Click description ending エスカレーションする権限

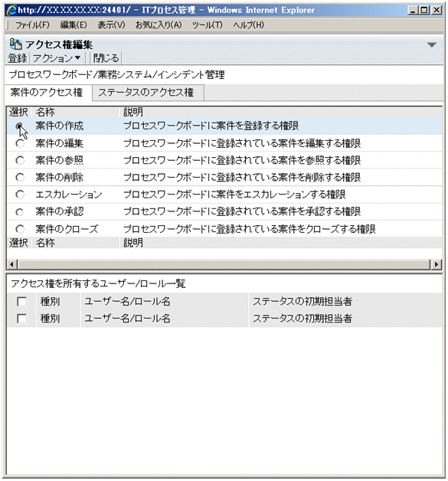pyautogui.click(x=234, y=195)
